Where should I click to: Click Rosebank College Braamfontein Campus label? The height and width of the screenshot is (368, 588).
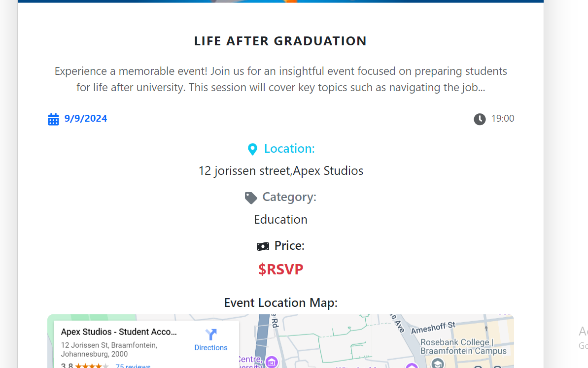tap(463, 346)
